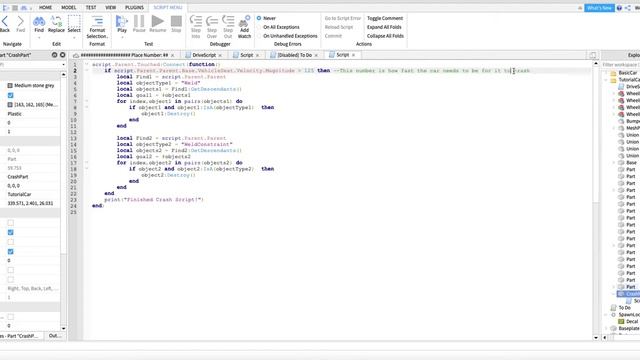Viewport: 640px width, 360px height.
Task: Click the Filter workspace search field
Action: pos(621,65)
